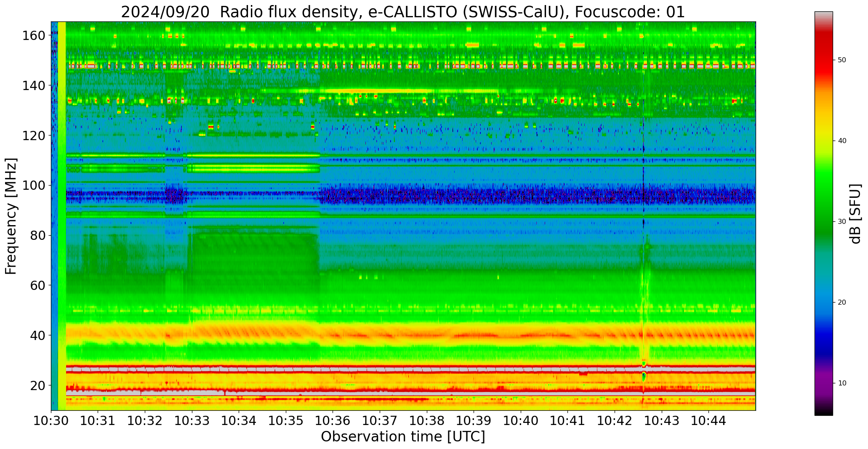Select the 10:36 time tick label
The height and width of the screenshot is (449, 868).
[x=333, y=420]
